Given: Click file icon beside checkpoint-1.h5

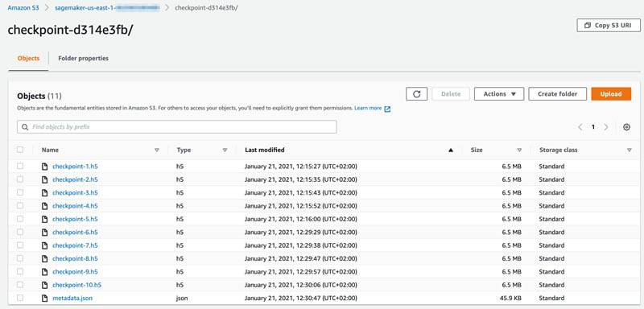Looking at the screenshot, I should pyautogui.click(x=45, y=167).
